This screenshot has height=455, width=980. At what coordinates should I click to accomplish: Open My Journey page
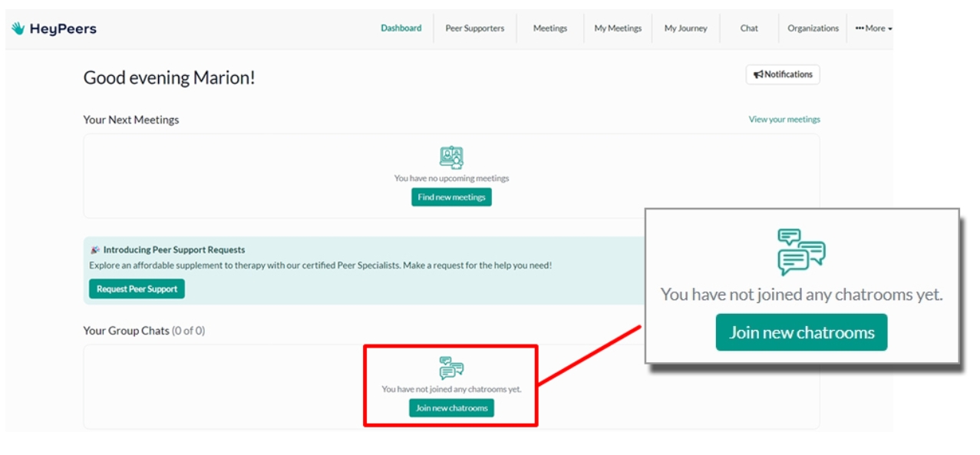[686, 28]
